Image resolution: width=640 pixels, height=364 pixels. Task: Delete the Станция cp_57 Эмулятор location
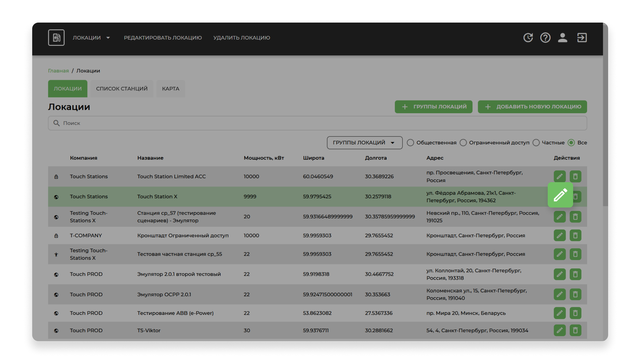pos(575,216)
